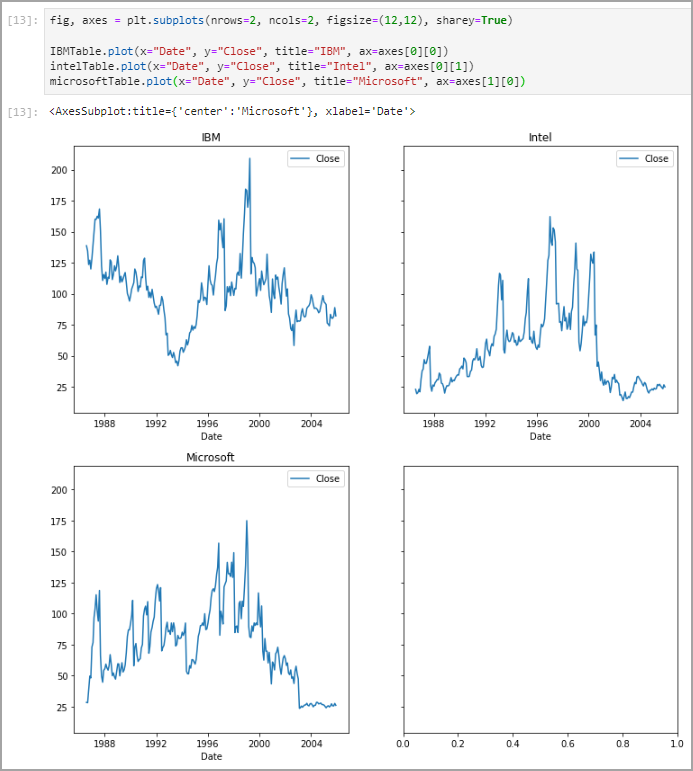Click the microsoftTable.plot code line

point(288,82)
